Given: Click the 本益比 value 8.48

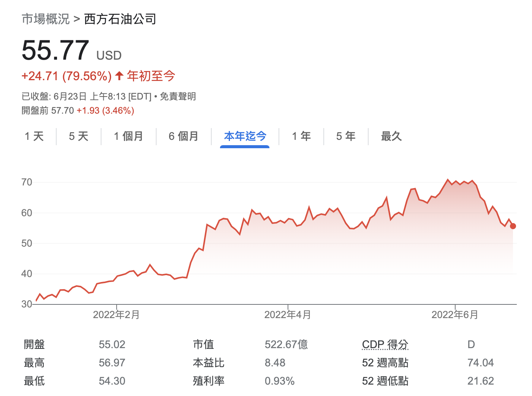Looking at the screenshot, I should pos(275,363).
